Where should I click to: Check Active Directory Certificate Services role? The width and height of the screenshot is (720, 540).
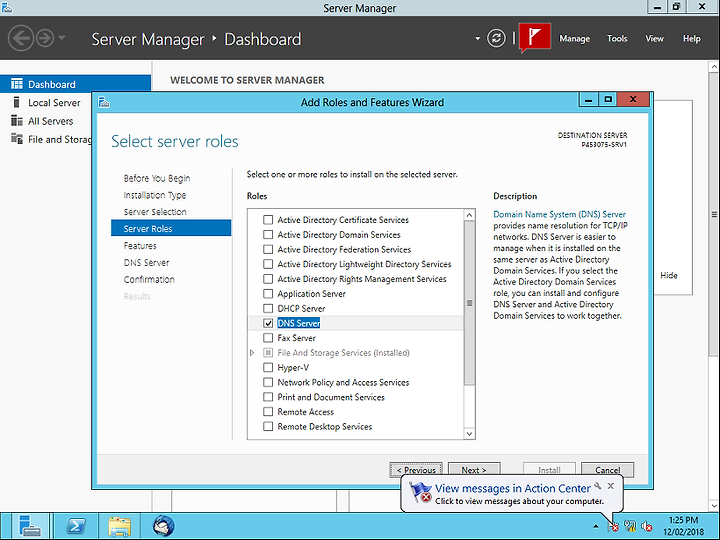tap(268, 219)
